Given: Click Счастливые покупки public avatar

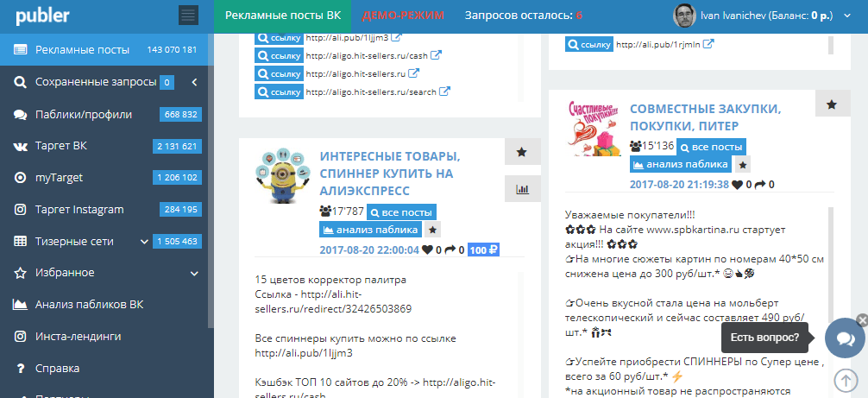Looking at the screenshot, I should [595, 128].
